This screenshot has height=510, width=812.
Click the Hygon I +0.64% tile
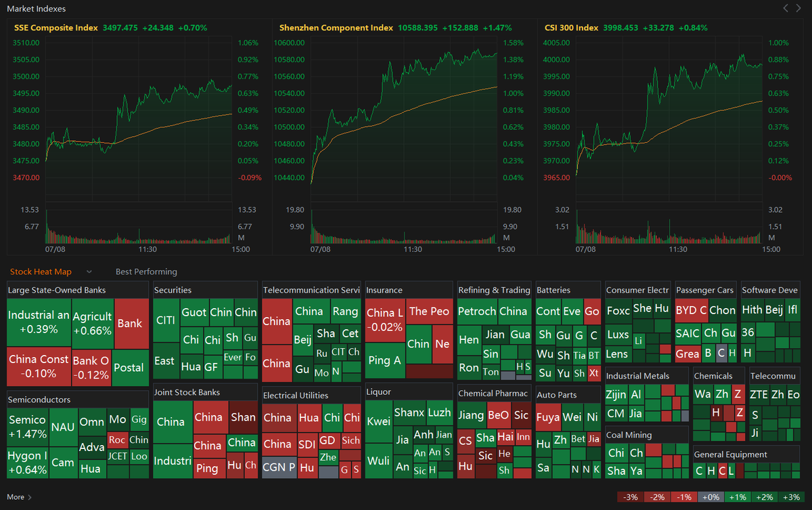click(28, 463)
